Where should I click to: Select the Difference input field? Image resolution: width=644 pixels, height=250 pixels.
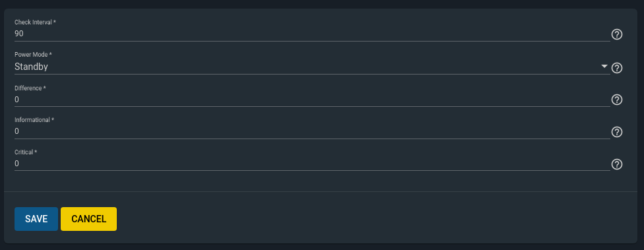point(312,100)
